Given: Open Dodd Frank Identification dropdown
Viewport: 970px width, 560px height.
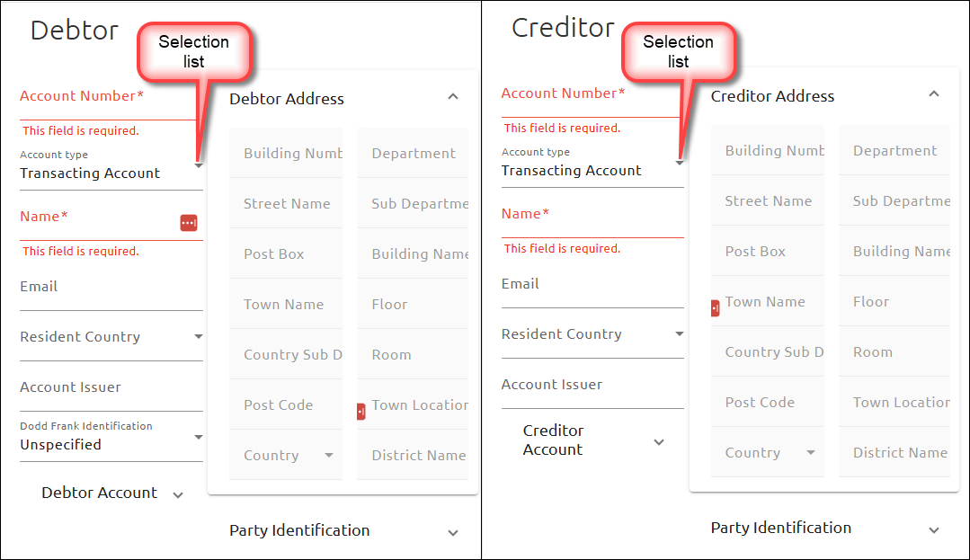Looking at the screenshot, I should pyautogui.click(x=199, y=438).
